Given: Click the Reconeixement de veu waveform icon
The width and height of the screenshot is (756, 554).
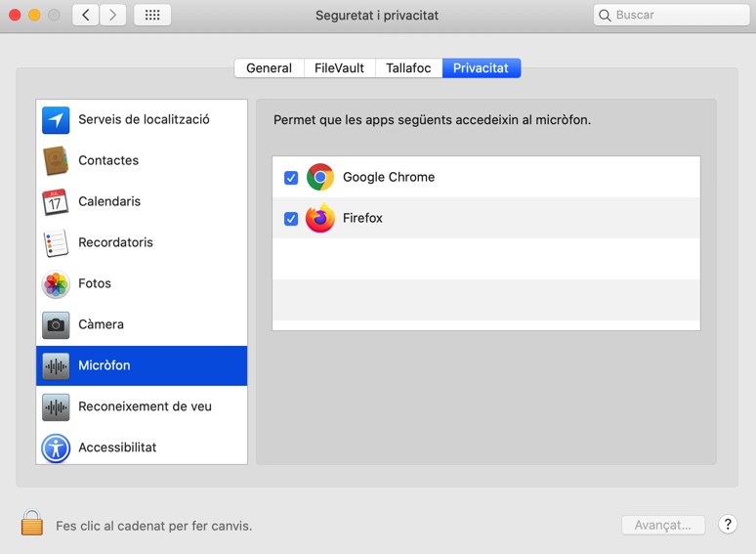Looking at the screenshot, I should point(56,407).
